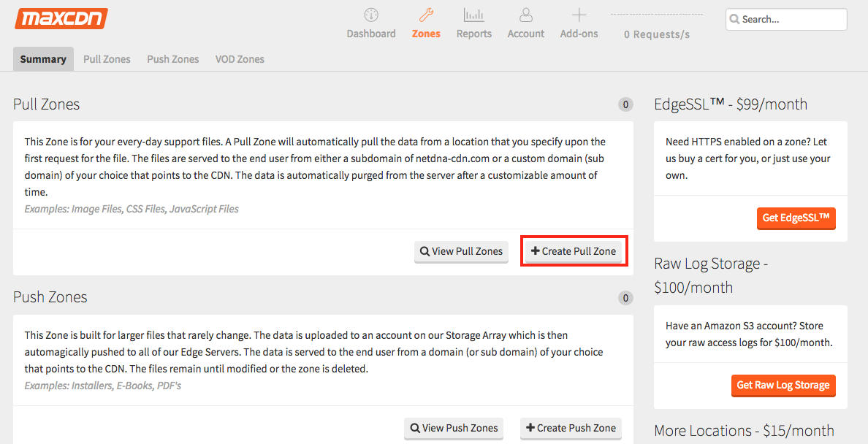This screenshot has height=444, width=868.
Task: Open the Dashboard gauge icon
Action: pos(371,15)
